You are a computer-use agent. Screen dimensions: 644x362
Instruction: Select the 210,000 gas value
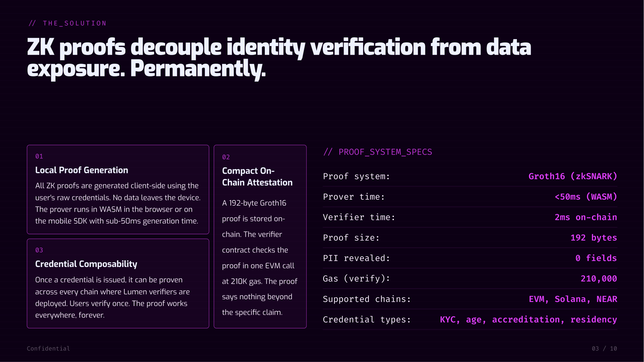[599, 279]
